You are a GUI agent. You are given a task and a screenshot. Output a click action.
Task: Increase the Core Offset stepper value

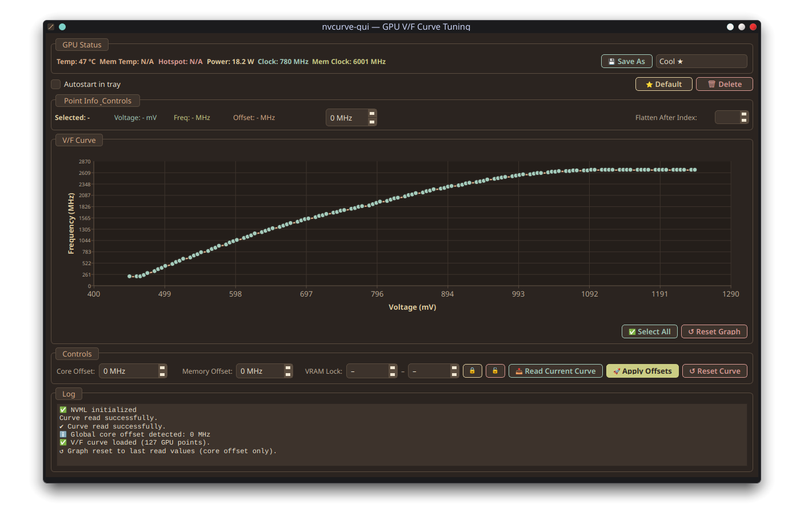(x=162, y=368)
